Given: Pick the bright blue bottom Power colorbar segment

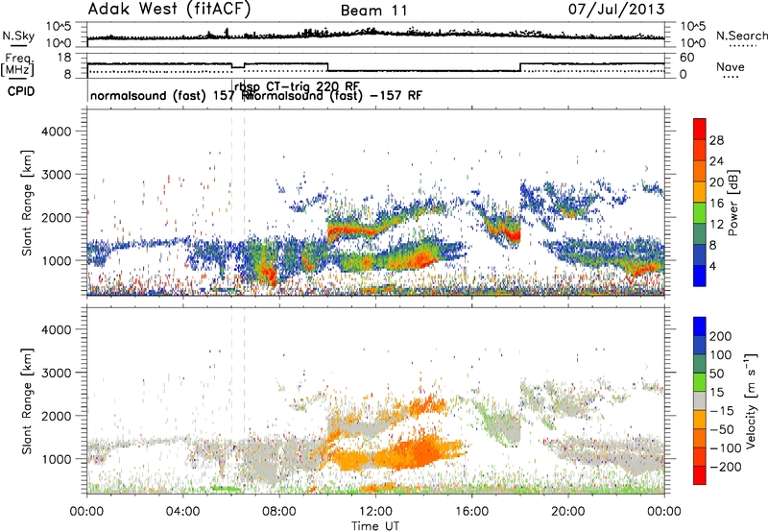Looking at the screenshot, I should 700,276.
